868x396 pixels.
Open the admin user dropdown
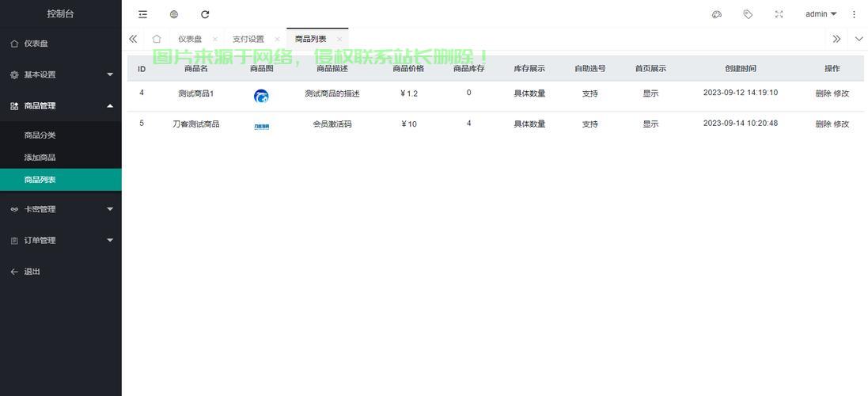(821, 14)
